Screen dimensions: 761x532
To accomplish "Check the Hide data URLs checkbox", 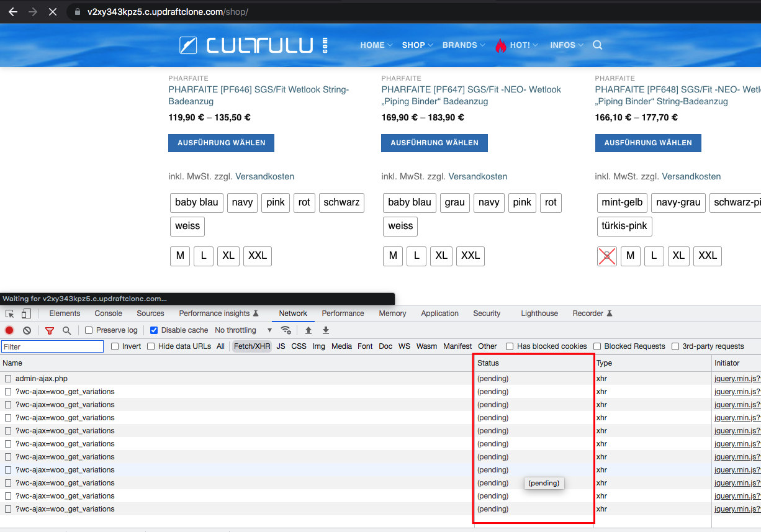I will (x=151, y=346).
